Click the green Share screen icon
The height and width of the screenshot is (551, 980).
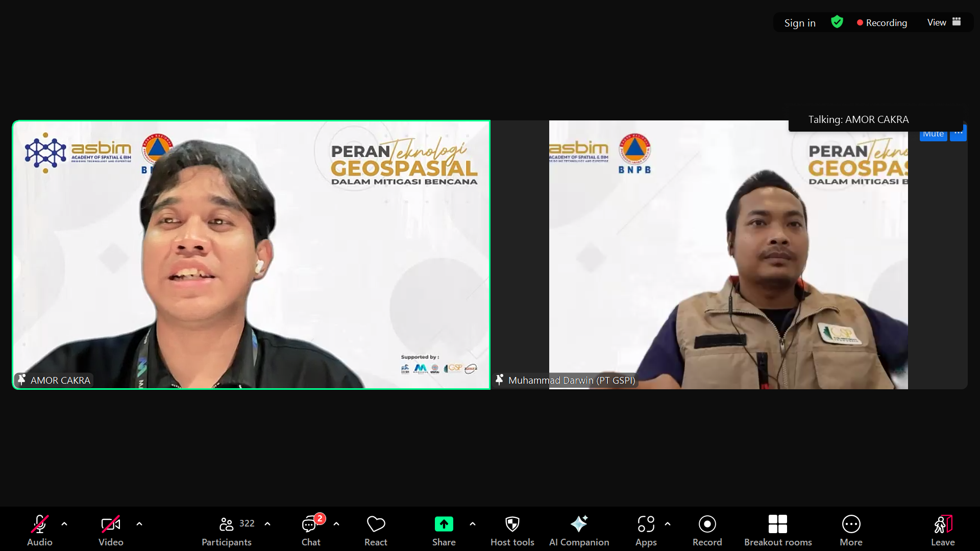tap(444, 524)
